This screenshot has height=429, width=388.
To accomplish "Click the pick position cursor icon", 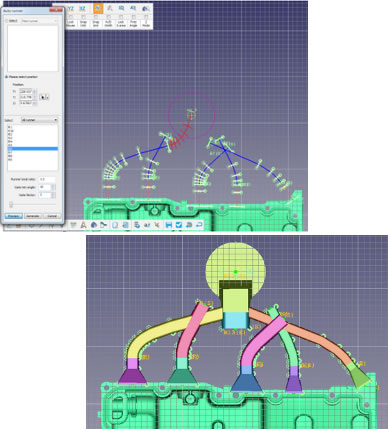I will (x=42, y=97).
